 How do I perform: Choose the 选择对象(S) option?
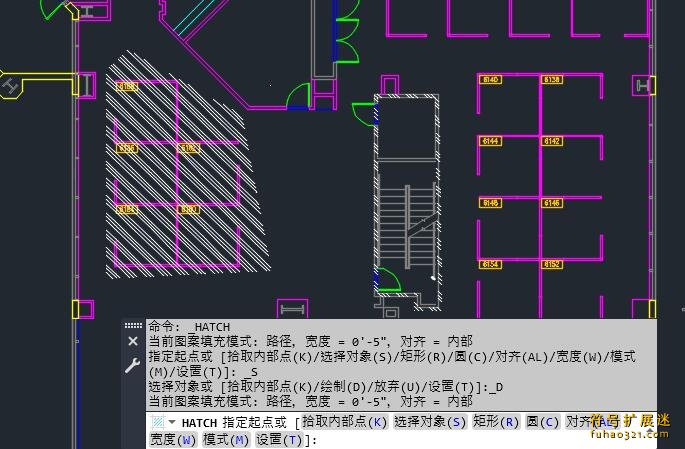coord(429,422)
